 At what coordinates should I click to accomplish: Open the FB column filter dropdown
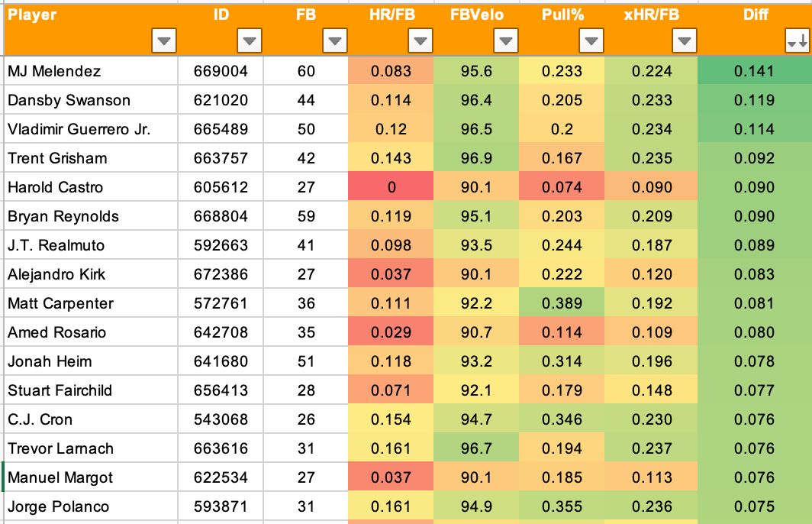point(334,40)
